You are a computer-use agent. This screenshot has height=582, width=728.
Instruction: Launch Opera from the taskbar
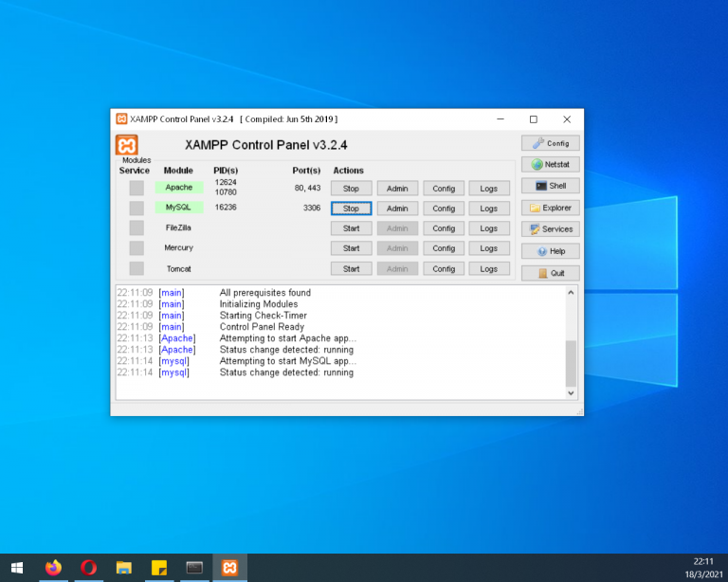coord(89,568)
